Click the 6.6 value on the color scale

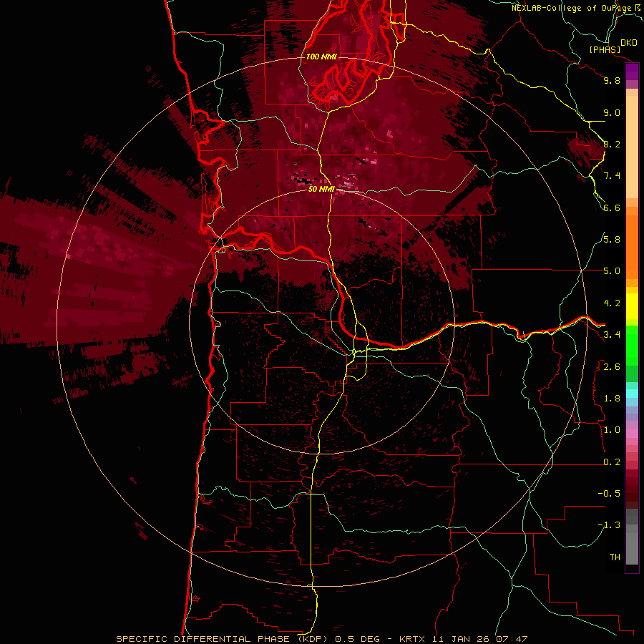612,208
